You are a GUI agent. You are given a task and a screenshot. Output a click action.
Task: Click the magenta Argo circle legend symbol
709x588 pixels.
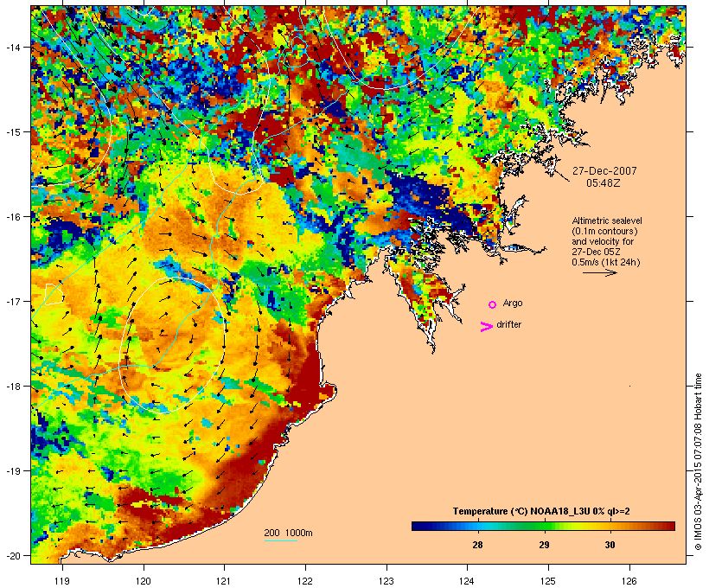tap(493, 304)
